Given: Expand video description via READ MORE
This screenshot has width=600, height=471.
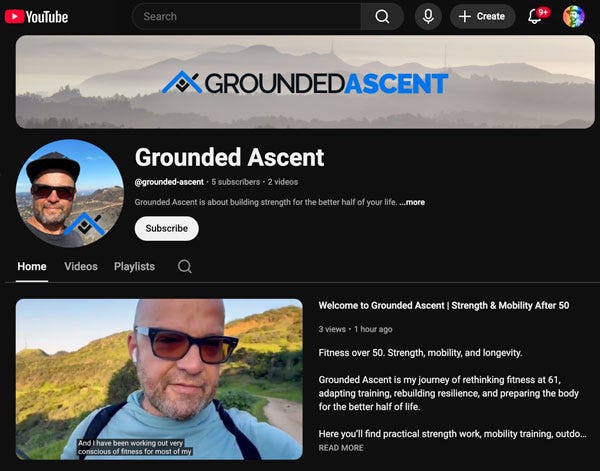Looking at the screenshot, I should (x=341, y=448).
